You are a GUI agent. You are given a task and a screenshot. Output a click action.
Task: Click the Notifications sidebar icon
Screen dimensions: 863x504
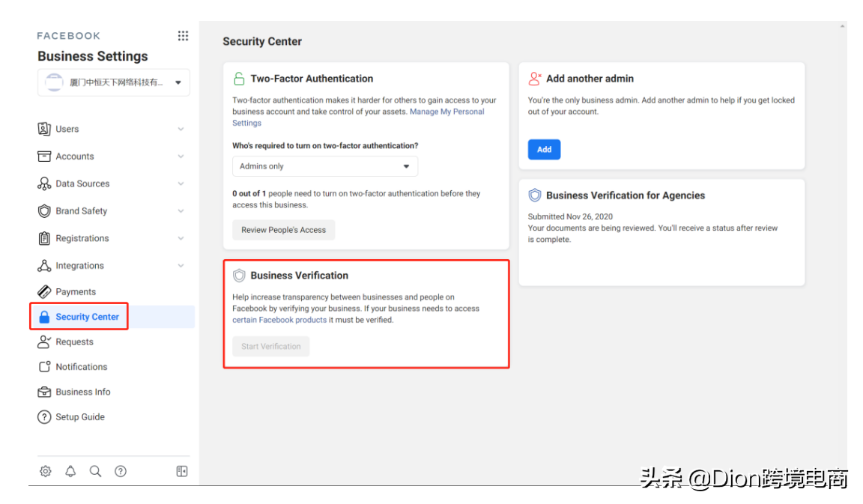coord(44,367)
